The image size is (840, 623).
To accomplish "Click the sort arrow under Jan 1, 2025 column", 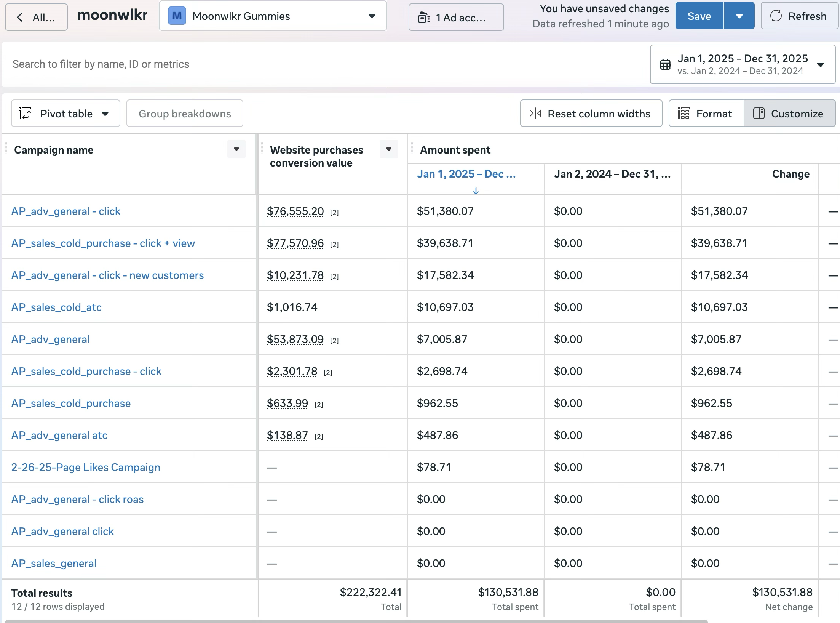I will point(476,191).
